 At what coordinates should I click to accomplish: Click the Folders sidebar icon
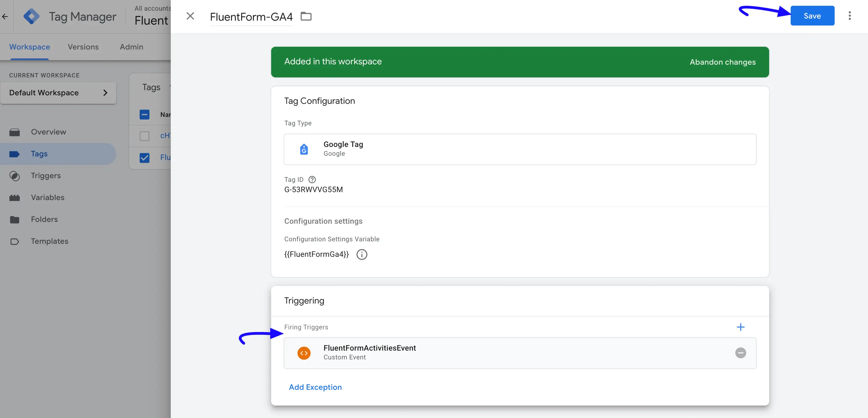tap(15, 220)
